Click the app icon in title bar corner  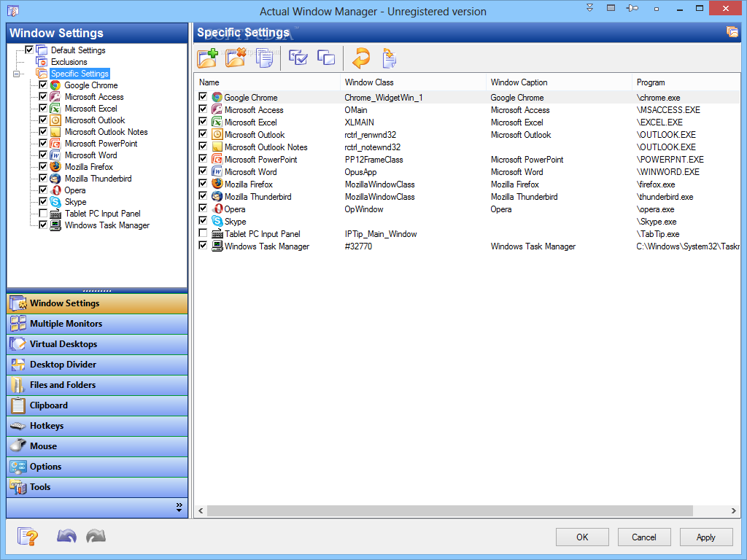13,10
